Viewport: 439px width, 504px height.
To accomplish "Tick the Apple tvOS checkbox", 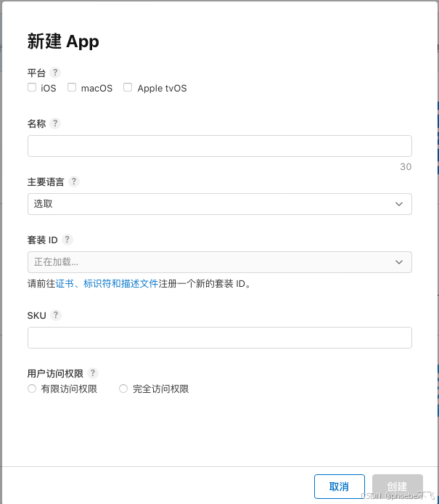I will tap(128, 87).
